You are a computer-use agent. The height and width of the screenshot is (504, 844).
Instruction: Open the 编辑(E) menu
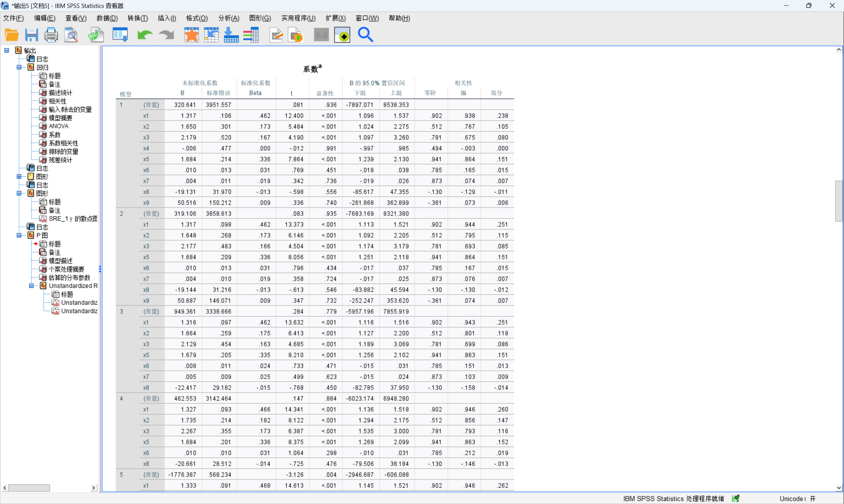[45, 18]
